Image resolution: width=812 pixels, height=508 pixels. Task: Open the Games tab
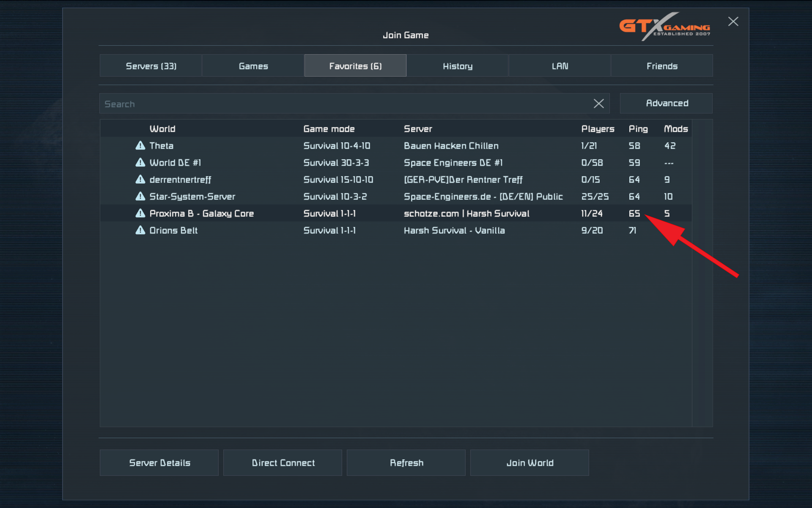coord(253,66)
